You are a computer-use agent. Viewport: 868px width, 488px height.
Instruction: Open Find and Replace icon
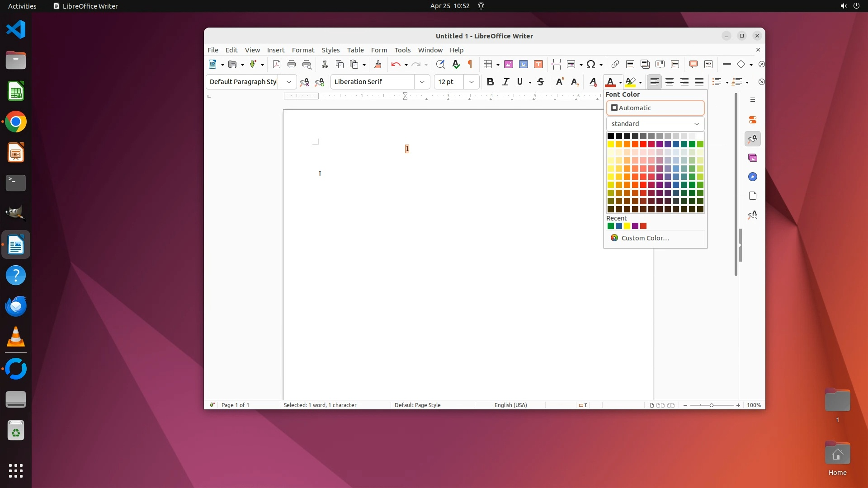click(x=440, y=64)
